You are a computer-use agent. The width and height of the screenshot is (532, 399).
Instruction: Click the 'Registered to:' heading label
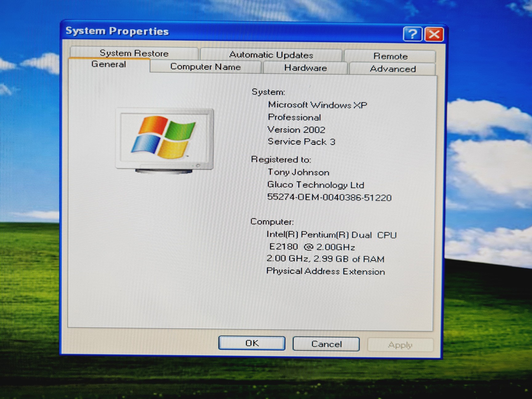point(281,159)
